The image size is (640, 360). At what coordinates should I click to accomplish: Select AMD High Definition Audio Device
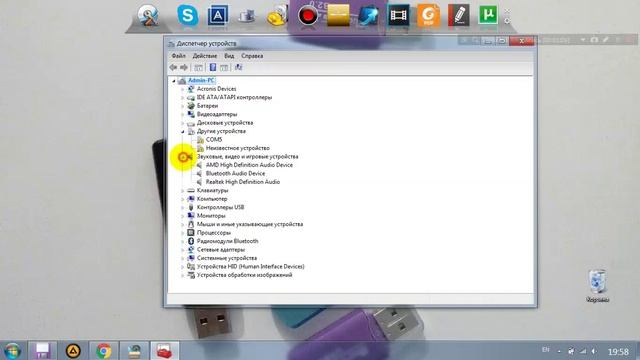tap(249, 165)
